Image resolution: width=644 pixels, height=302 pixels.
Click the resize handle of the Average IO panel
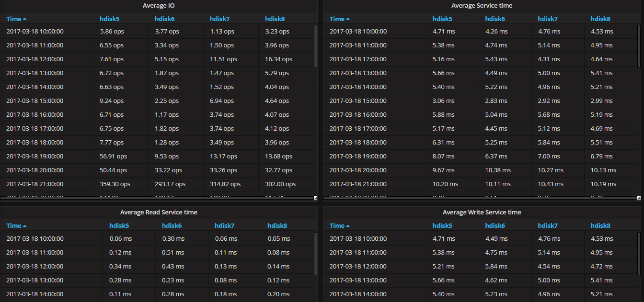tap(315, 198)
